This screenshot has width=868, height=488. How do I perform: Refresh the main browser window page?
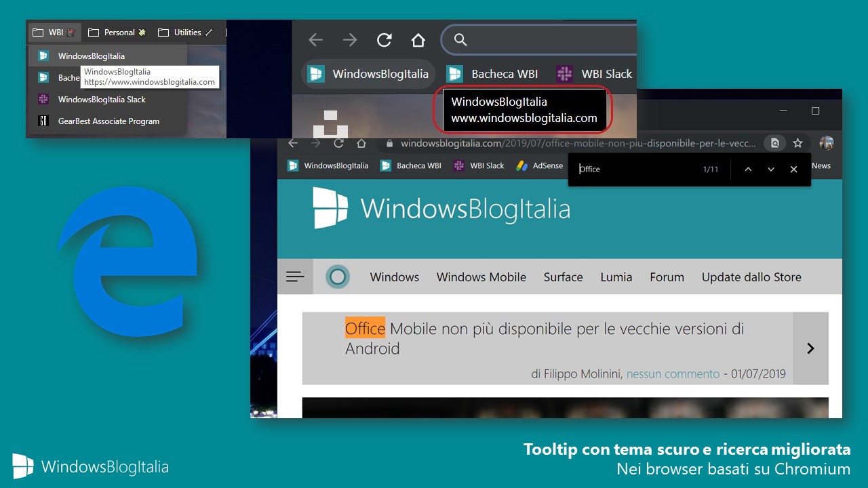[x=338, y=144]
